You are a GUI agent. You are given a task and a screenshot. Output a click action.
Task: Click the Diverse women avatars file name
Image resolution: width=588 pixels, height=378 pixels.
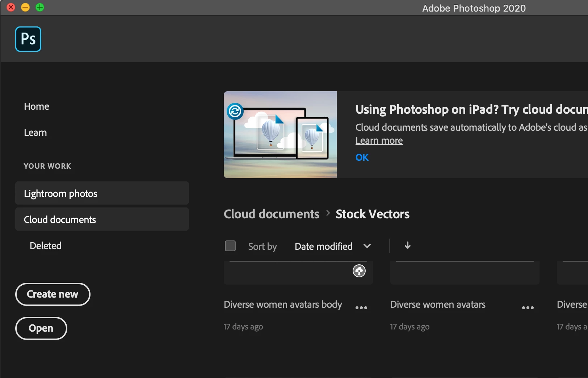(x=438, y=304)
